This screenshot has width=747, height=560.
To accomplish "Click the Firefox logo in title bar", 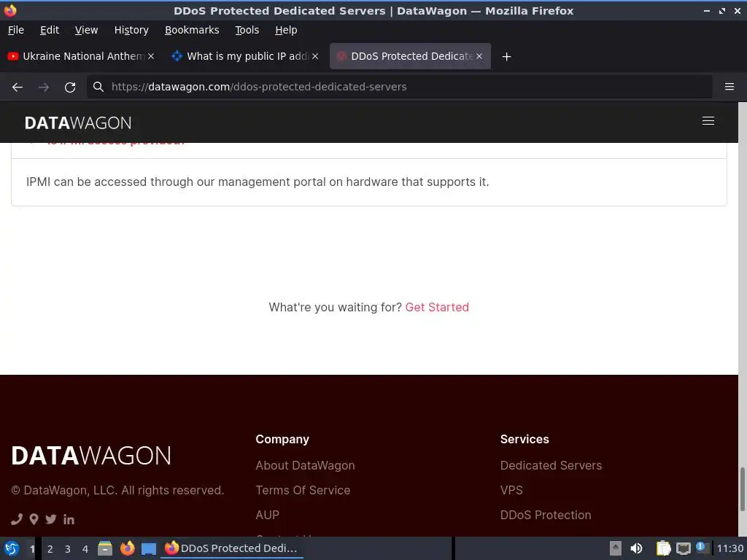I will coord(10,10).
